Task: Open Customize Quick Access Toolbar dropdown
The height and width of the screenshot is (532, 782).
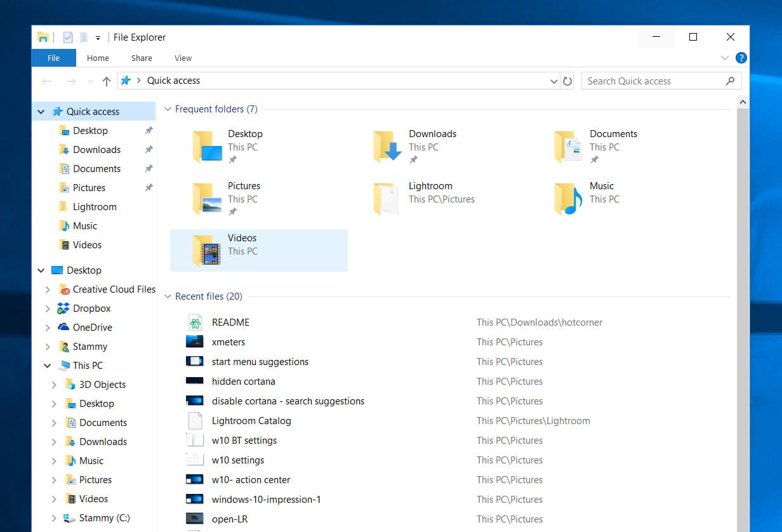Action: [x=98, y=38]
